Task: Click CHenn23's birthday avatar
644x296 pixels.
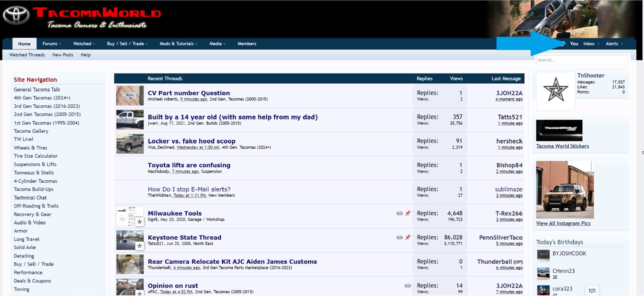Action: (x=543, y=273)
